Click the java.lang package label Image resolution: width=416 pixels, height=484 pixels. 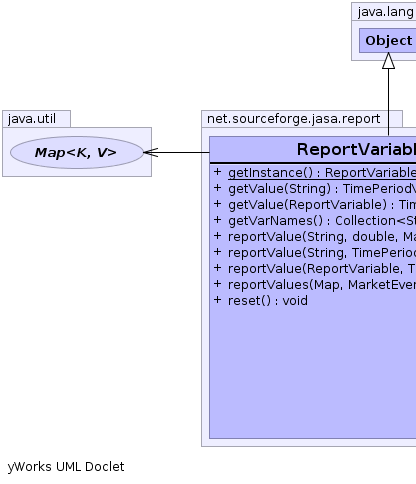(385, 12)
